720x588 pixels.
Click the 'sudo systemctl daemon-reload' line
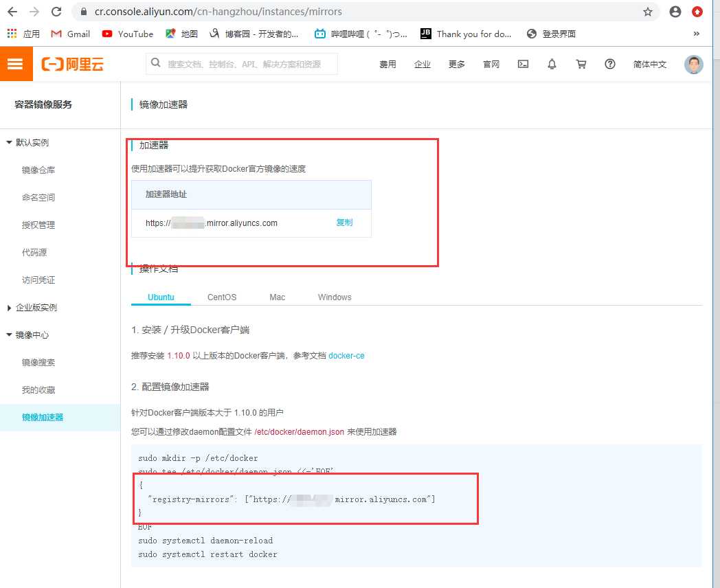click(205, 541)
